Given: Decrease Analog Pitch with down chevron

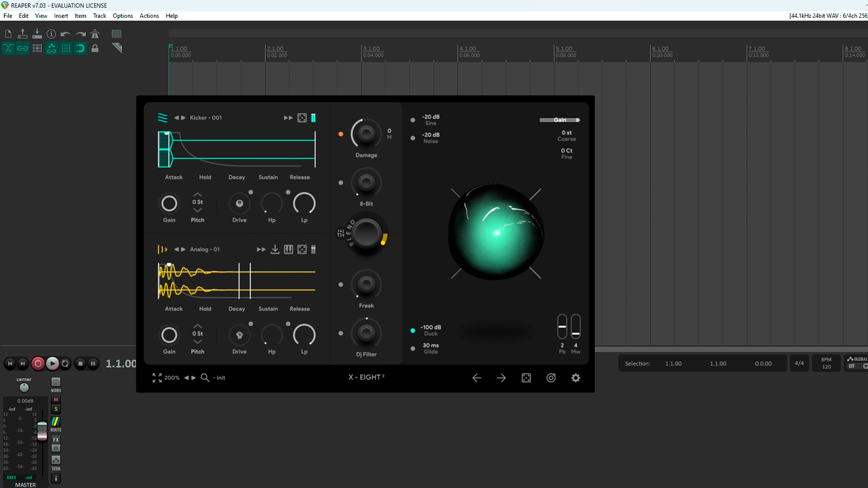Looking at the screenshot, I should 198,341.
